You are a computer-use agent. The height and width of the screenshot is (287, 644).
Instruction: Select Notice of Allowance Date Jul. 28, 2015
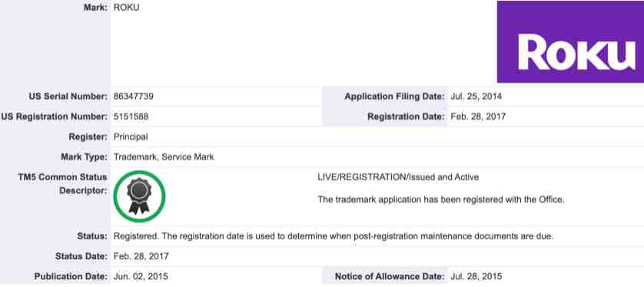(x=476, y=276)
